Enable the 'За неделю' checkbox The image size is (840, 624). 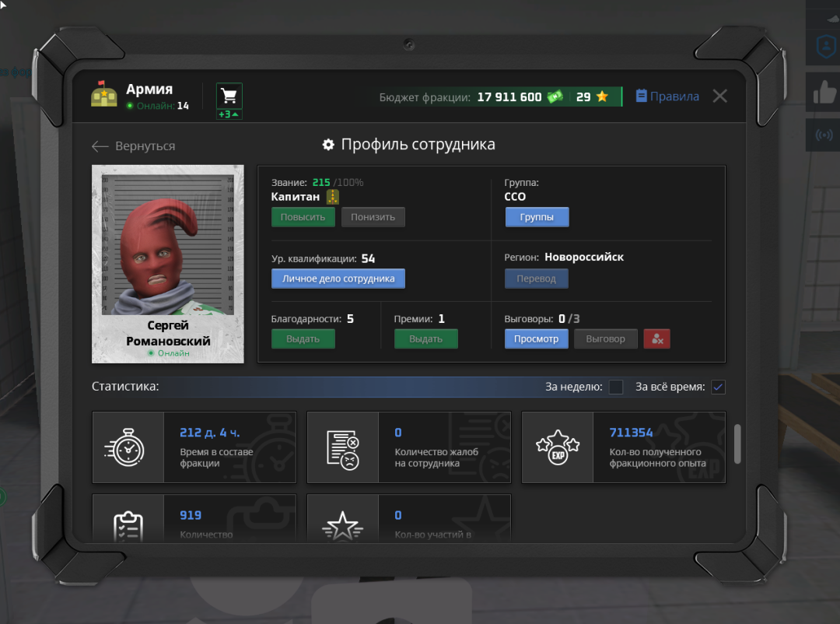(615, 387)
